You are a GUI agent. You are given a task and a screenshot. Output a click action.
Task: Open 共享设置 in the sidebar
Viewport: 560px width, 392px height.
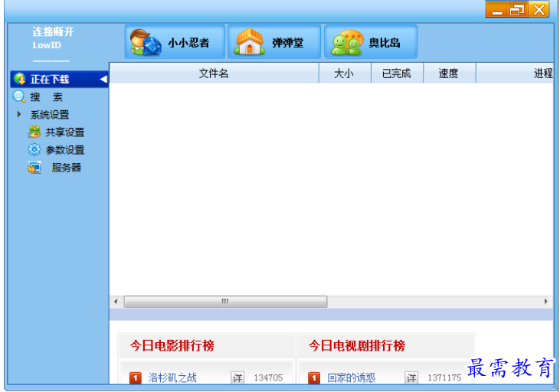click(64, 132)
